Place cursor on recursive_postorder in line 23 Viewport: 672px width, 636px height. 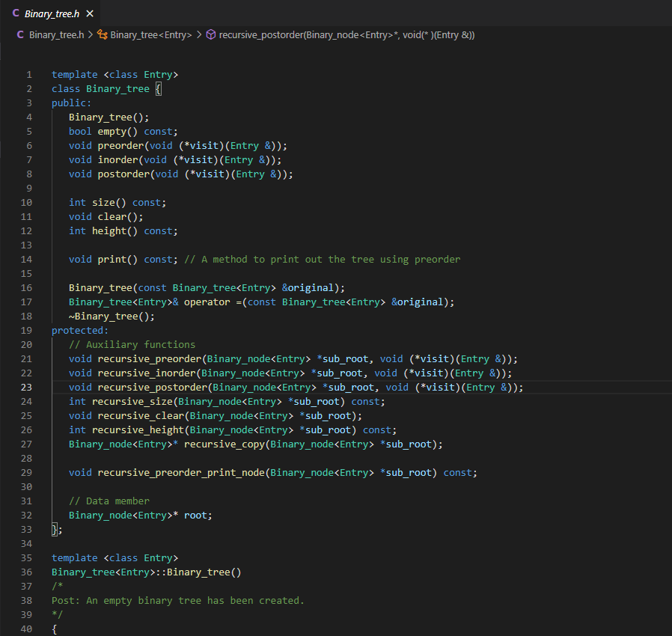coord(152,387)
